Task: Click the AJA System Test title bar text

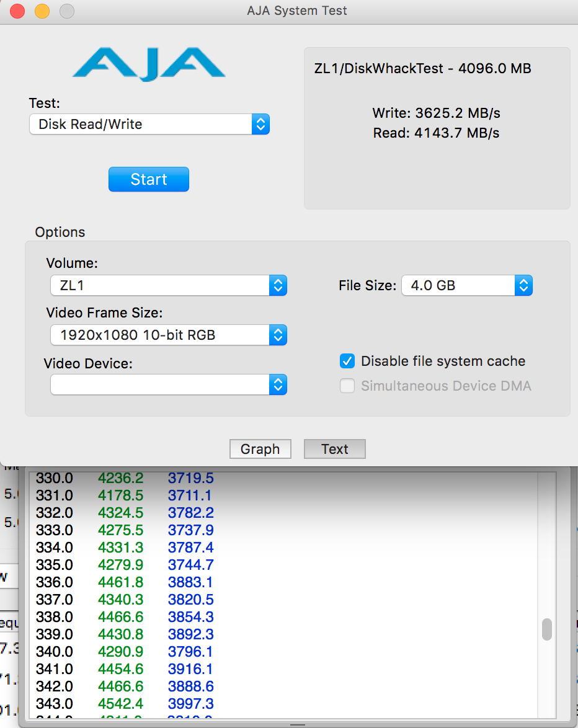Action: pyautogui.click(x=297, y=11)
